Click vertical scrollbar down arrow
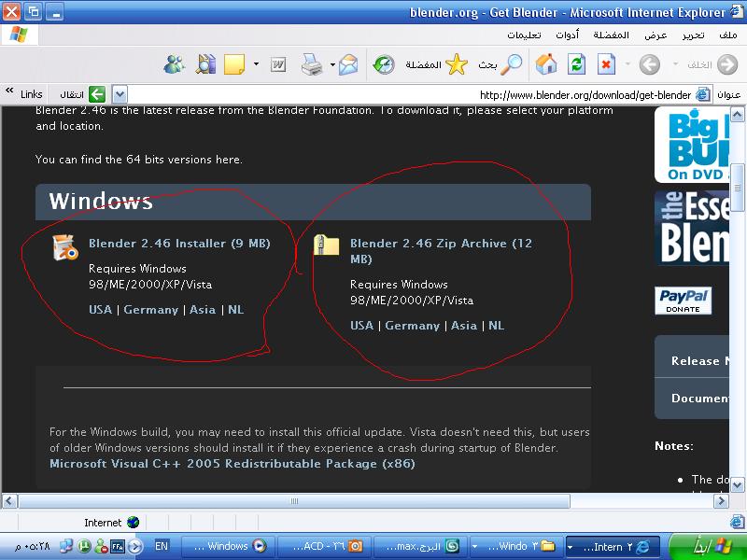This screenshot has width=747, height=560. click(737, 485)
